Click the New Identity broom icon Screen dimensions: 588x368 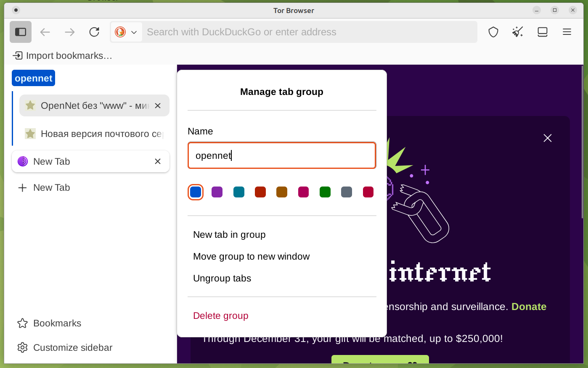point(517,32)
